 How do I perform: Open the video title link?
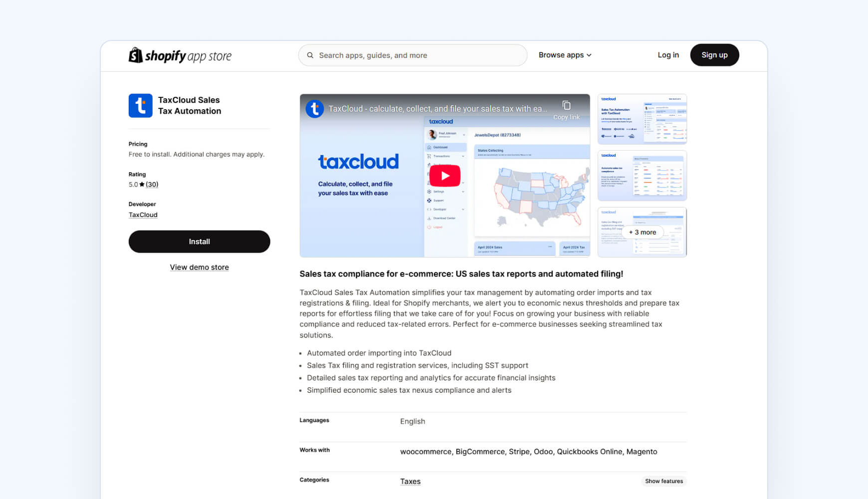tap(437, 108)
